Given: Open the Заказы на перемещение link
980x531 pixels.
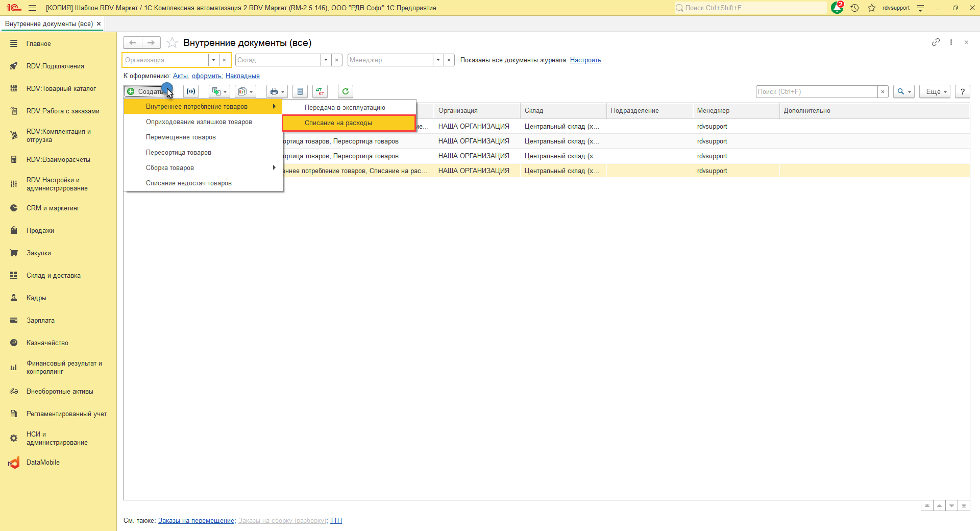Looking at the screenshot, I should click(196, 521).
